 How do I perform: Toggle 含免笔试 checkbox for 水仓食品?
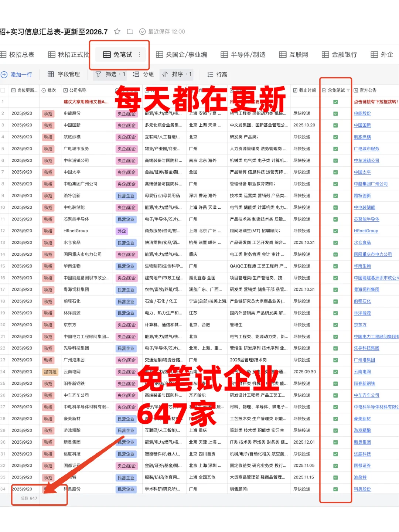pyautogui.click(x=335, y=243)
